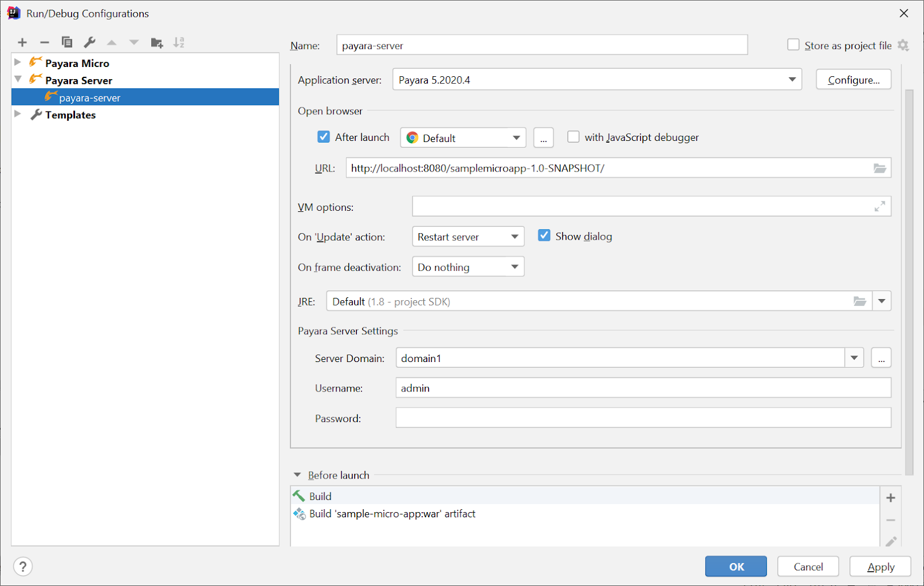Click the Configure... button
This screenshot has height=586, width=924.
853,80
